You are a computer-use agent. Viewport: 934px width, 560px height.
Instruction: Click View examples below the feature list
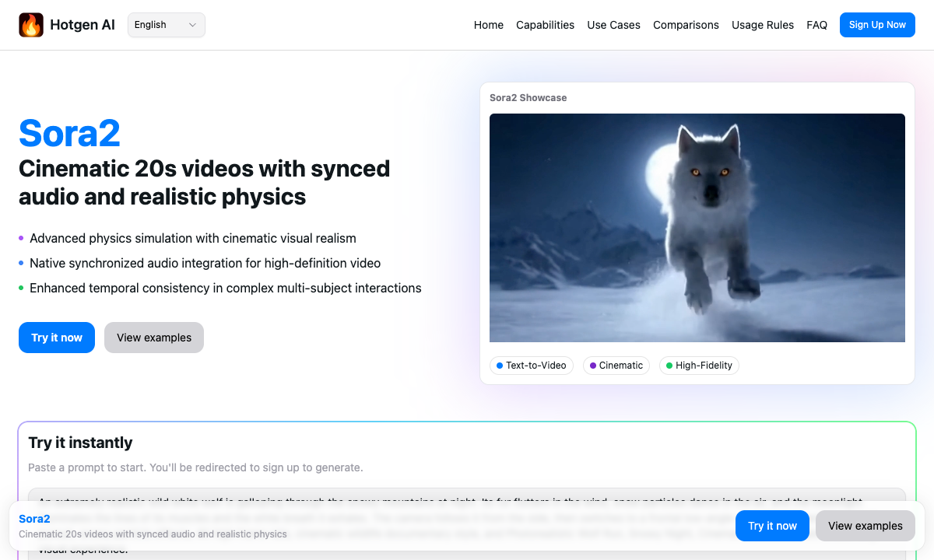pos(154,338)
